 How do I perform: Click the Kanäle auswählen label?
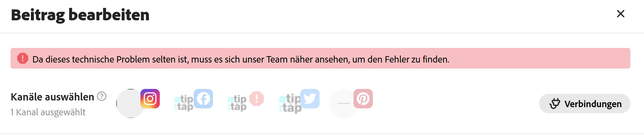(52, 97)
